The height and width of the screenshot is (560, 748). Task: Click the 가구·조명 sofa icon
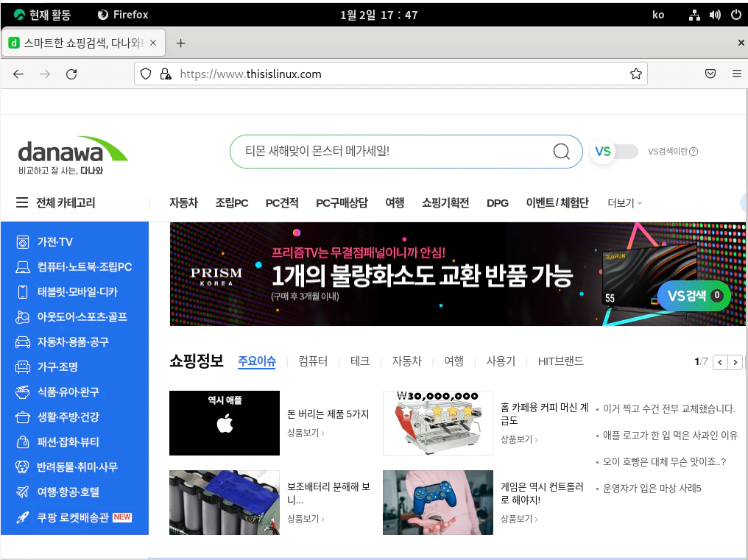(22, 366)
